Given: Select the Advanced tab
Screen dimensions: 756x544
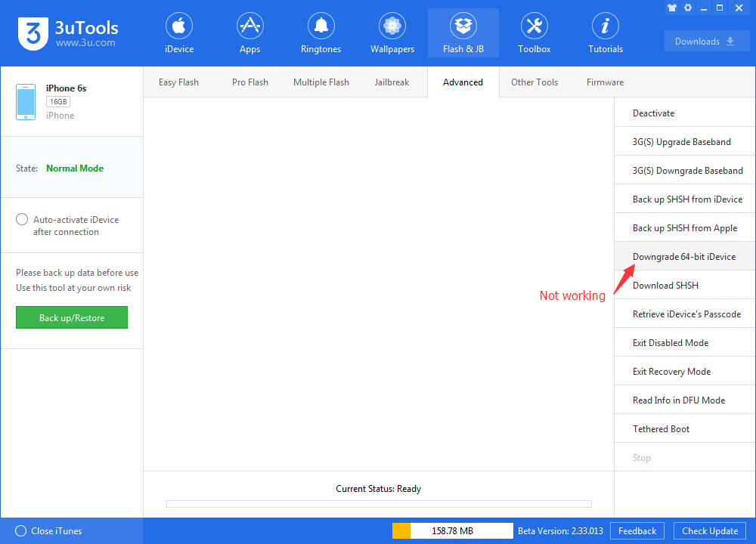Looking at the screenshot, I should coord(463,82).
